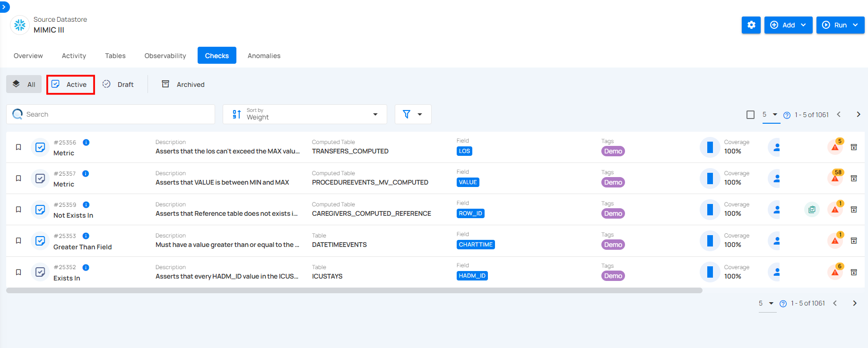Select the Checks tab

pos(217,56)
